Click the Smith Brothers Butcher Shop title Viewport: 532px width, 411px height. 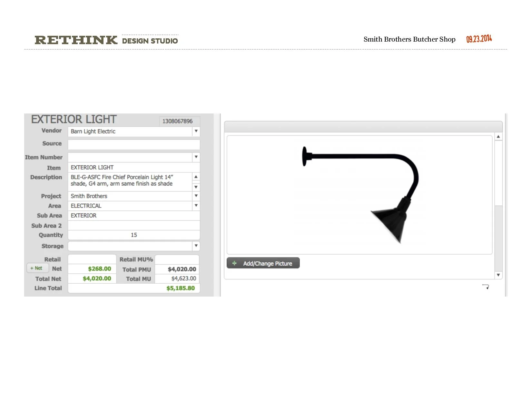pyautogui.click(x=409, y=39)
